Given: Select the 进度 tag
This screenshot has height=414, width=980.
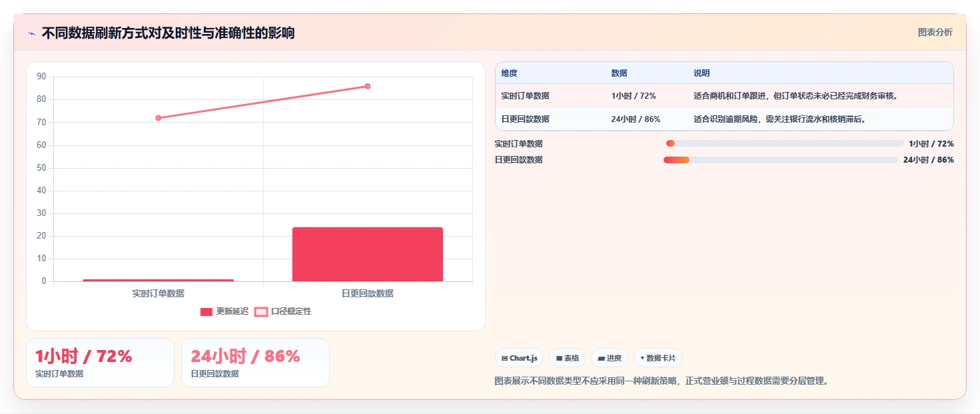Looking at the screenshot, I should [x=610, y=358].
